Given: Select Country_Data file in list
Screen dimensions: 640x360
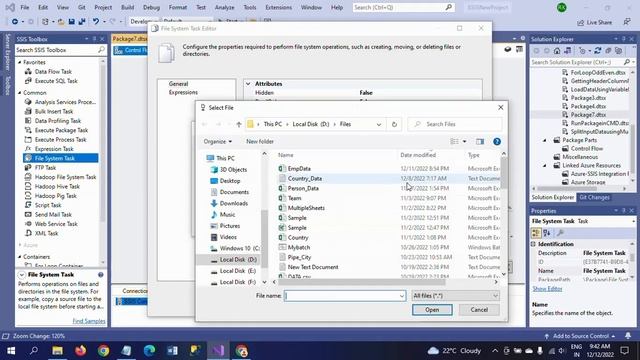Looking at the screenshot, I should [304, 178].
